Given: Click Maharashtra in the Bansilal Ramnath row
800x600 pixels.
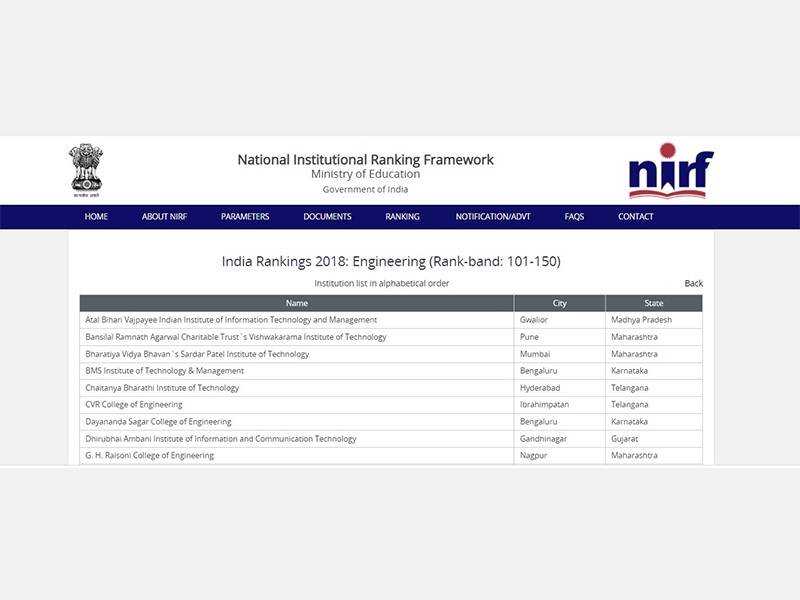Looking at the screenshot, I should click(634, 337).
